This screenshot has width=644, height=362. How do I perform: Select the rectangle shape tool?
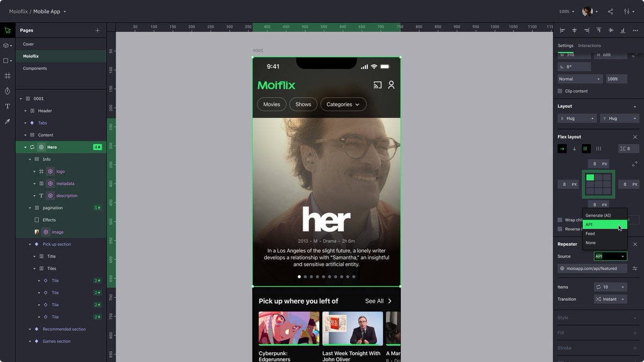[x=6, y=61]
